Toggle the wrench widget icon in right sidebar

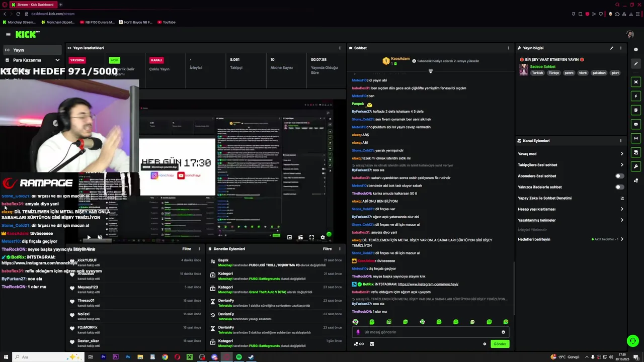[x=636, y=166]
